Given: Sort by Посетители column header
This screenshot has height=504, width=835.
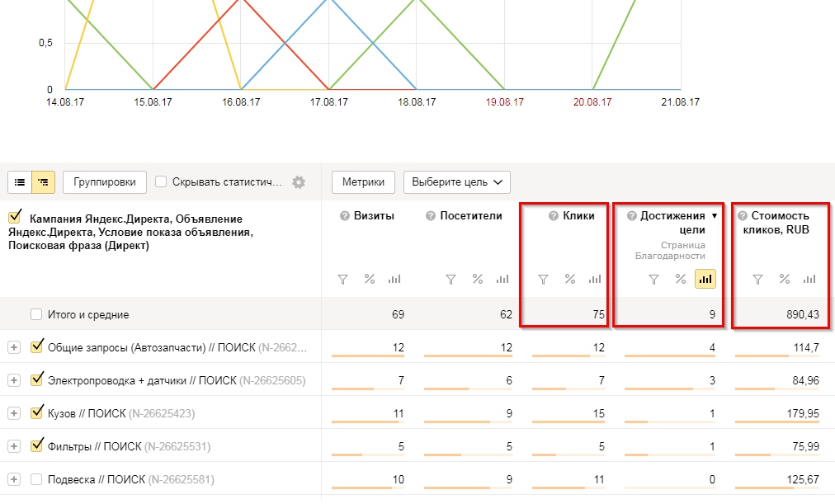Looking at the screenshot, I should [471, 216].
